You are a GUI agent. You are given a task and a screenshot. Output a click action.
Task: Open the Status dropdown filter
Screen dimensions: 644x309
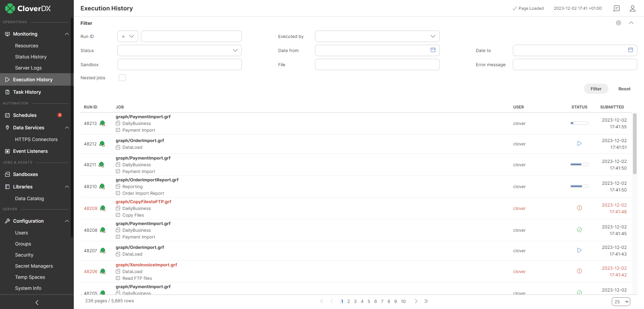179,50
